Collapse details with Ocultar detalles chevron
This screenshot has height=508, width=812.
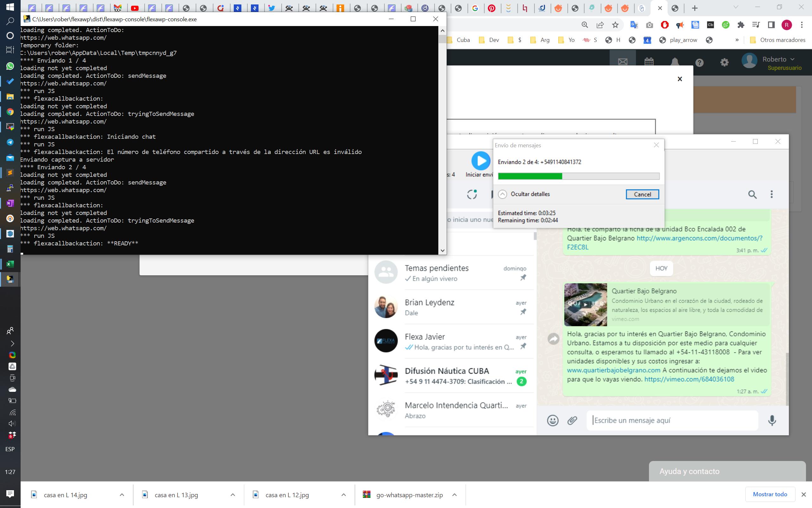coord(502,194)
